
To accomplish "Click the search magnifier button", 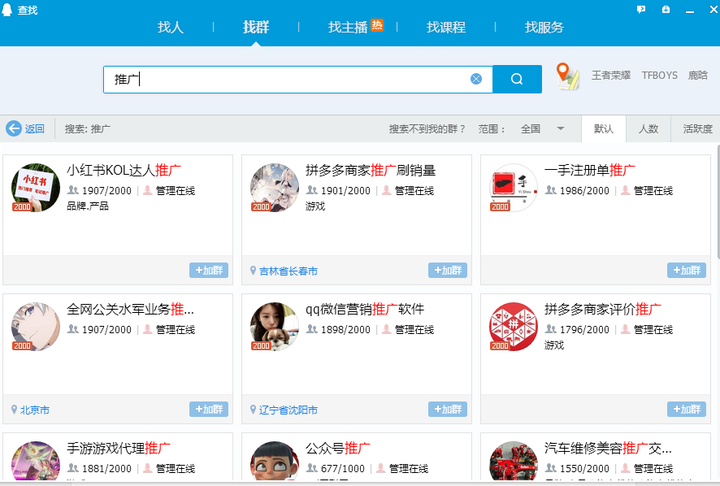I will [x=517, y=79].
